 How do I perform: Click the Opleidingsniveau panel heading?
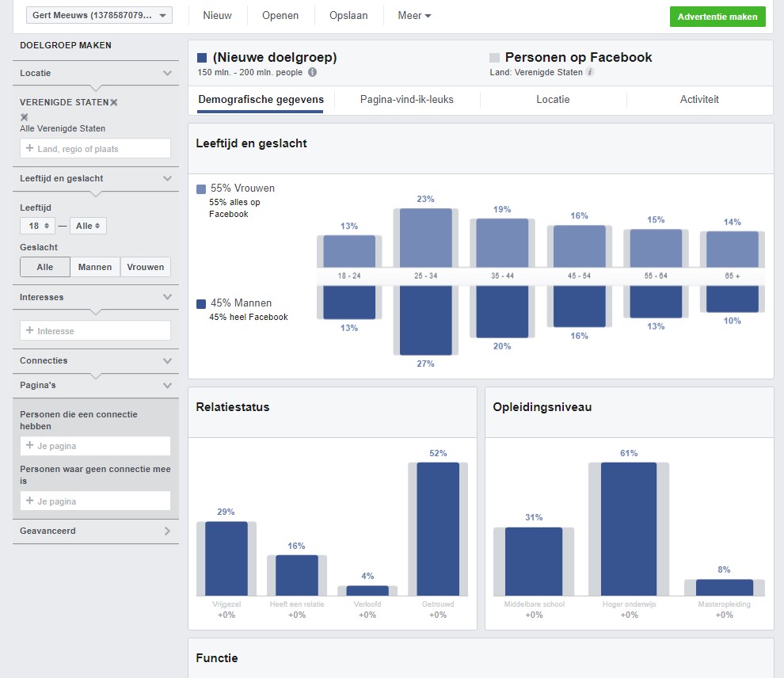(542, 407)
